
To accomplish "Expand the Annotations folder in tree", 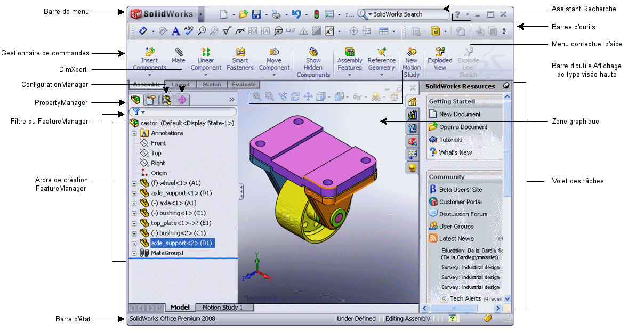I will (x=134, y=133).
